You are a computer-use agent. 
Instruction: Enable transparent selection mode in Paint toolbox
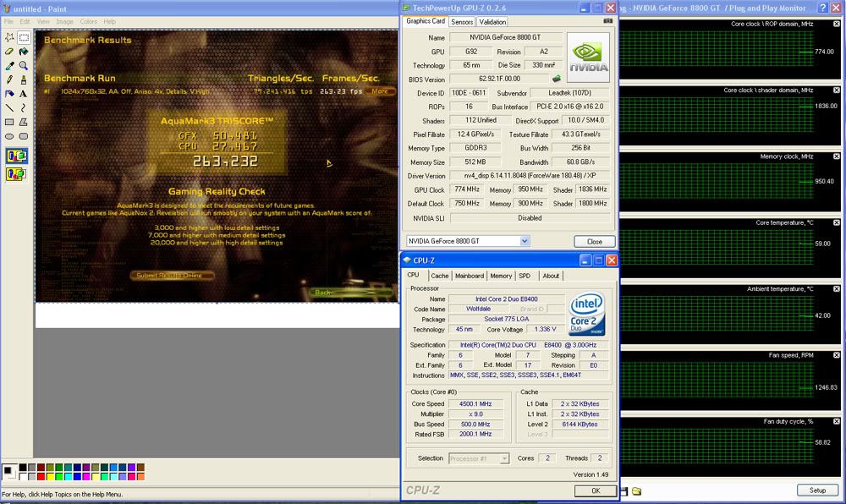(x=17, y=173)
